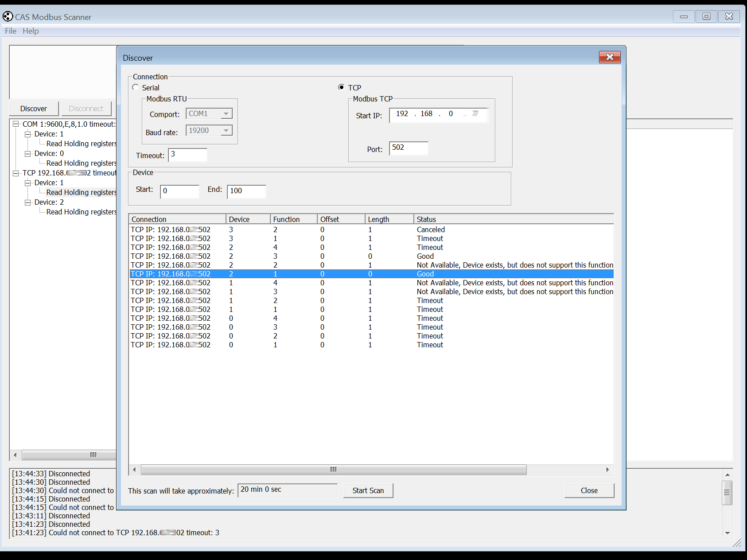Collapse the Device: 2 tree node

[x=28, y=202]
